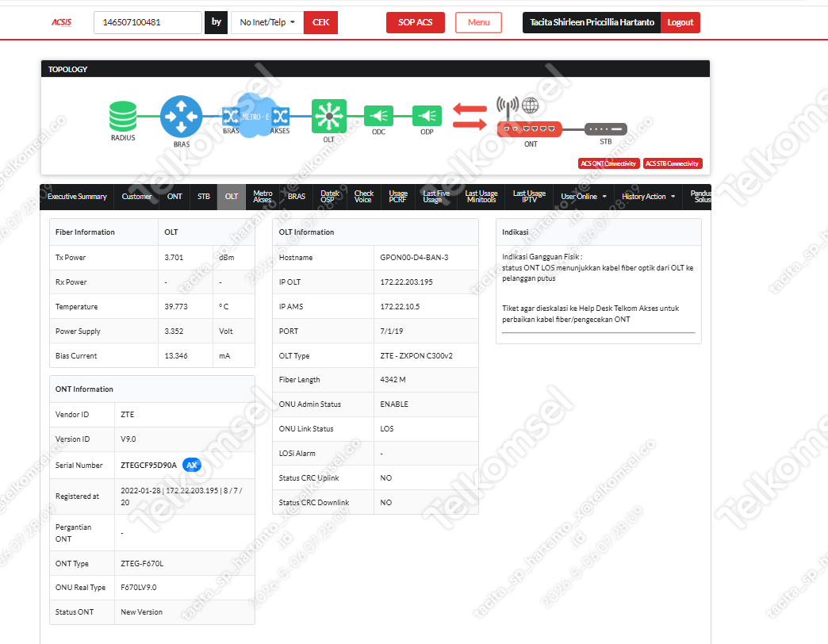Click Hostname value GPON00-D4-BAN-3
The image size is (828, 644).
(x=414, y=258)
